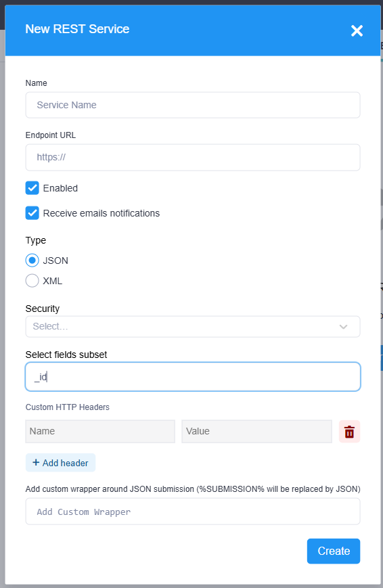Close the New REST Service dialog
Image resolution: width=383 pixels, height=588 pixels.
[357, 30]
